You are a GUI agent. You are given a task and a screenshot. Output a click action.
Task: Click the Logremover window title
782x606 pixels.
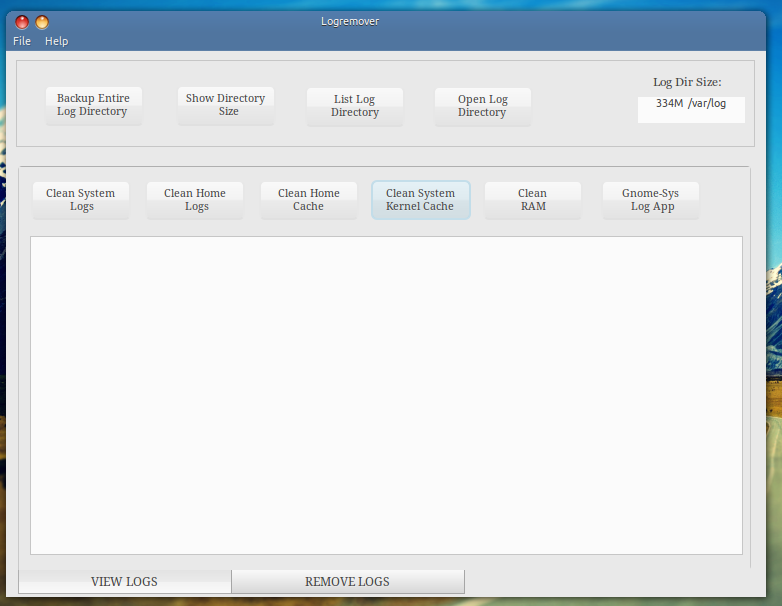click(x=350, y=21)
